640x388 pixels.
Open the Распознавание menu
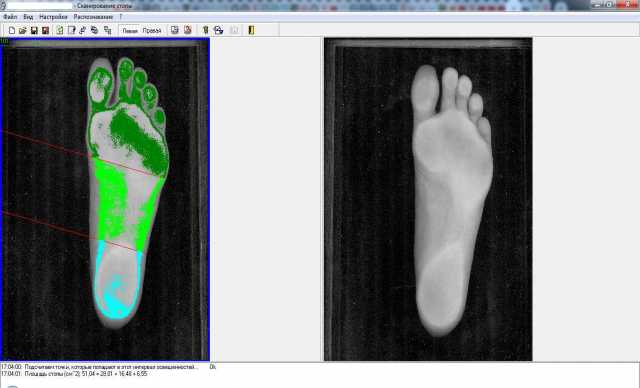[x=93, y=17]
